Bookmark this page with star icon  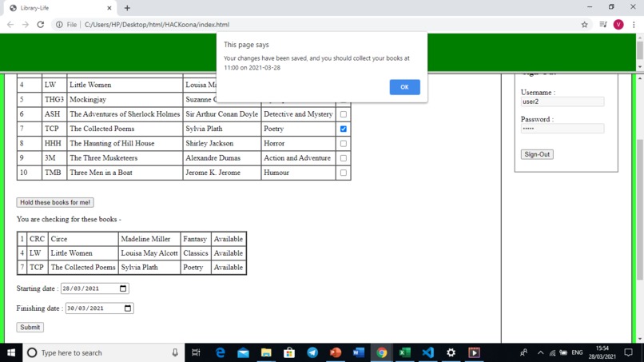584,25
